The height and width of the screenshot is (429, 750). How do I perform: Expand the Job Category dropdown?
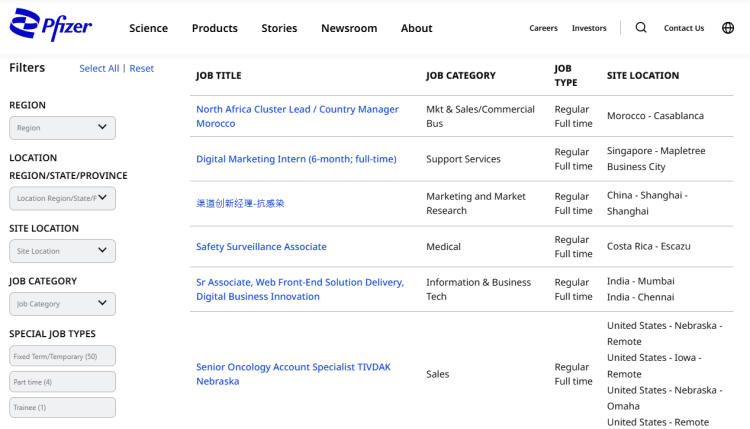pos(62,304)
